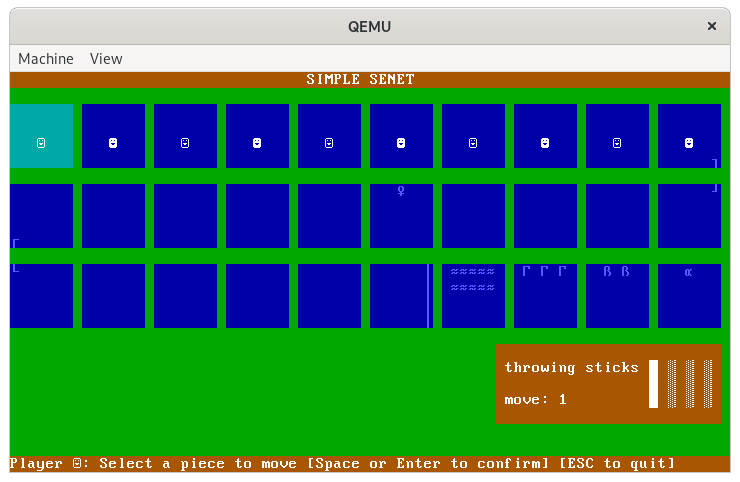Screen dimensions: 740x482
Task: Select the square with two ß symbols
Action: tap(617, 295)
